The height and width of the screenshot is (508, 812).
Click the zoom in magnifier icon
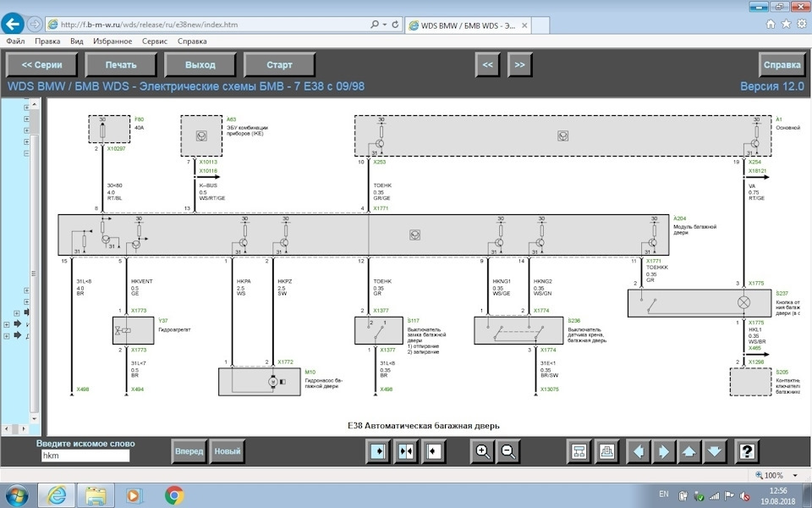tap(482, 451)
